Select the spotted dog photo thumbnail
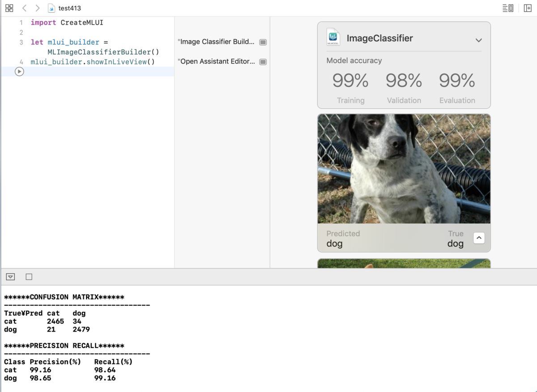 tap(404, 169)
